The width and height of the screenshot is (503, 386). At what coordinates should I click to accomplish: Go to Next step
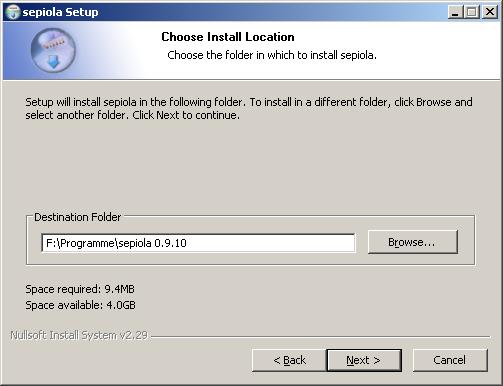[x=364, y=360]
